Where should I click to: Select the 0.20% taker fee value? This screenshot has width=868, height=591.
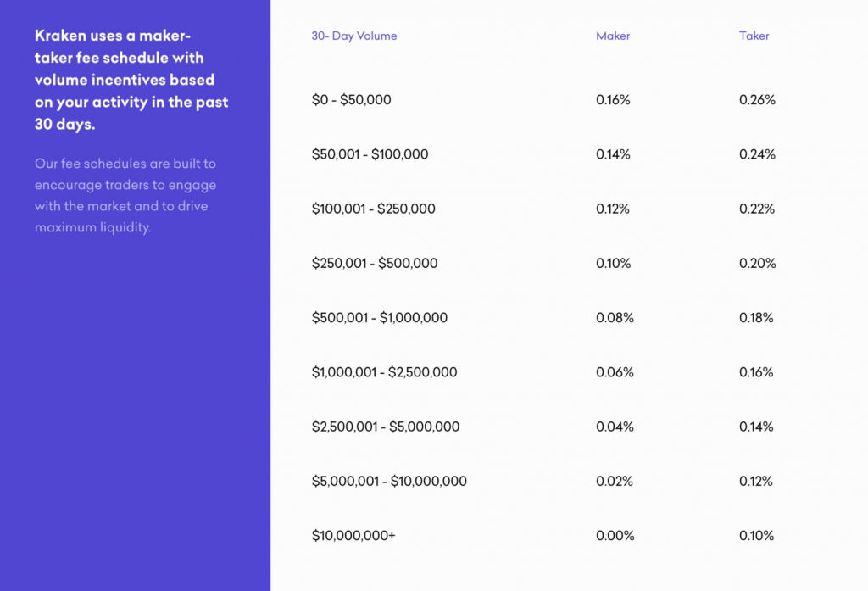coord(757,263)
